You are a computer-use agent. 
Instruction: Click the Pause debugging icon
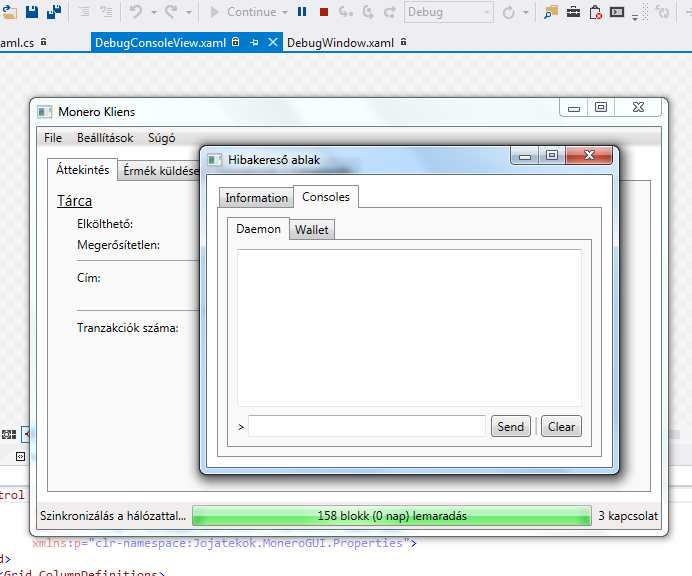(x=302, y=12)
